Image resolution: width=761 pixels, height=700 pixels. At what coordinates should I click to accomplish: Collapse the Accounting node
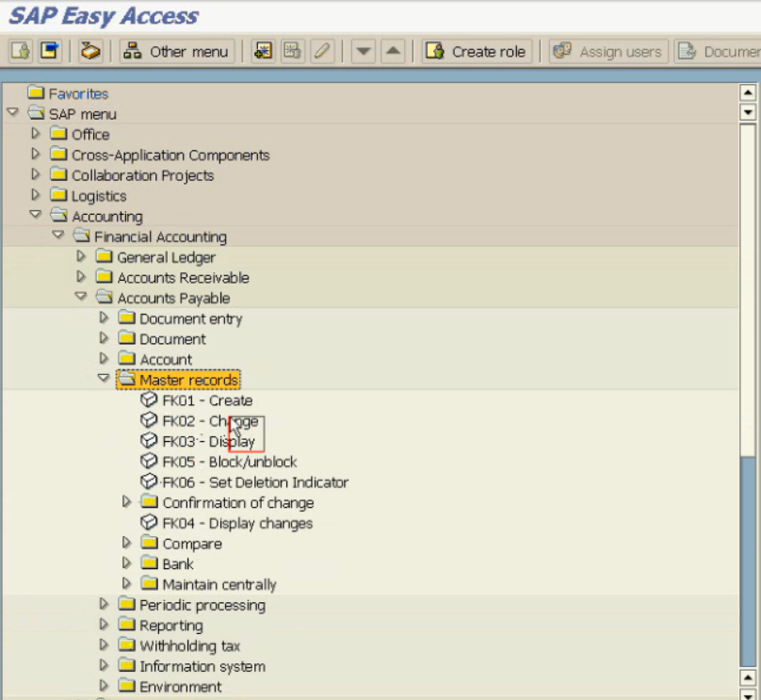[x=36, y=214]
